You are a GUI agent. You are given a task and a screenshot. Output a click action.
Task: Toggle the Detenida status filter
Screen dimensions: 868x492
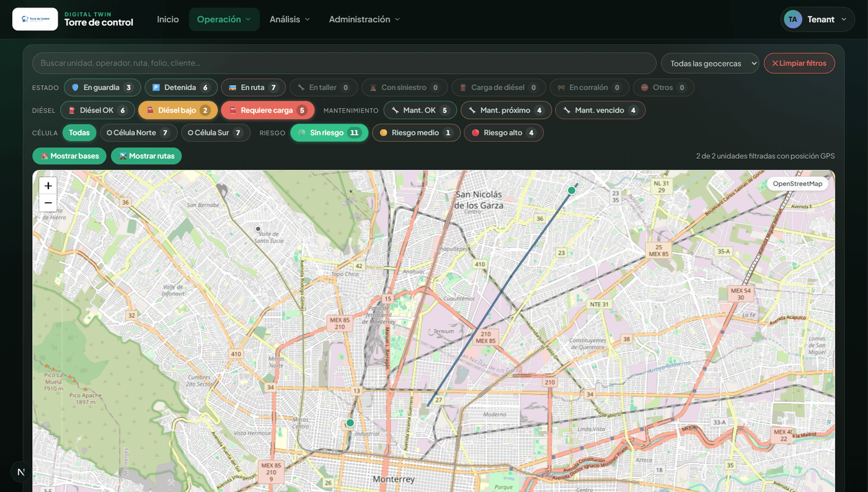(181, 87)
